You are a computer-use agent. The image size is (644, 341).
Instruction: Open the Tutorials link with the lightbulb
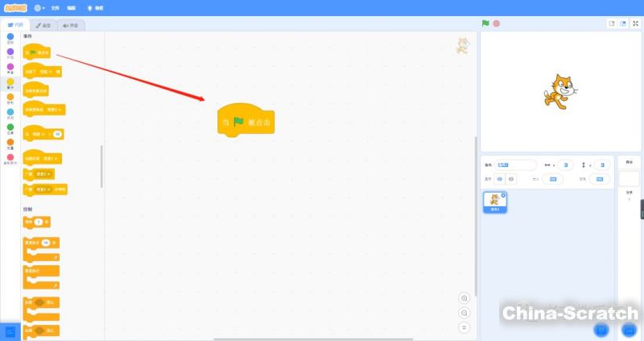click(95, 7)
